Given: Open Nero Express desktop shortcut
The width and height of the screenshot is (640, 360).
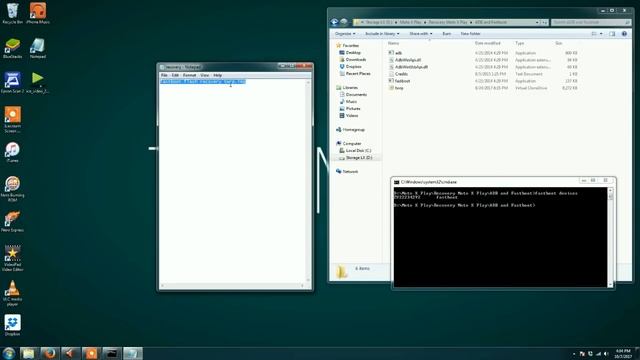Looking at the screenshot, I should tap(12, 222).
